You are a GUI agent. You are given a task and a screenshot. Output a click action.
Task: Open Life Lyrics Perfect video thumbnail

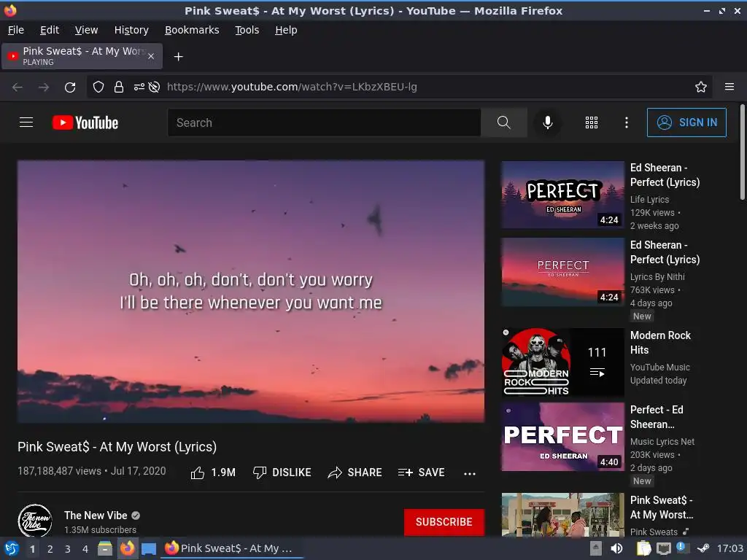pos(562,195)
